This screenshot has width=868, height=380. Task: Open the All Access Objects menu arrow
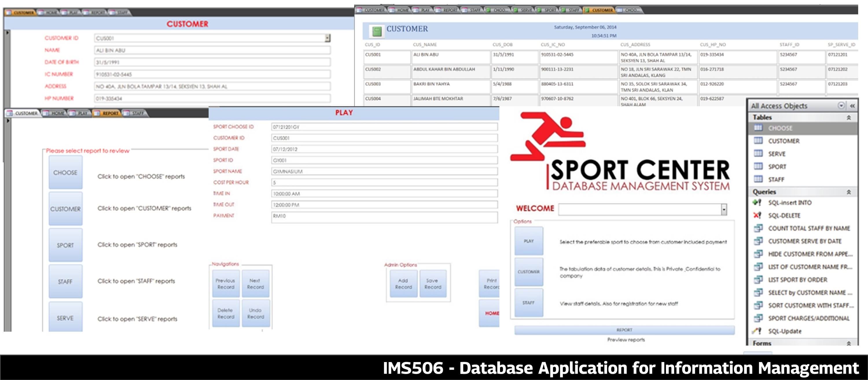click(841, 106)
